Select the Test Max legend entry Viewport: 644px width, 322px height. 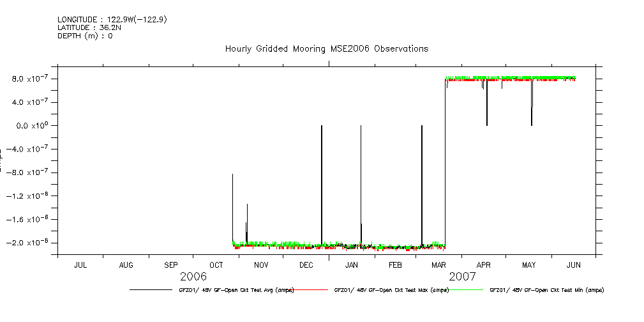pyautogui.click(x=391, y=290)
